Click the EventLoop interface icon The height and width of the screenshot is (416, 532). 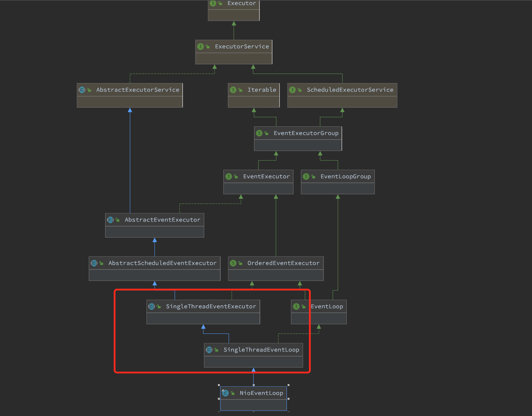tap(296, 307)
